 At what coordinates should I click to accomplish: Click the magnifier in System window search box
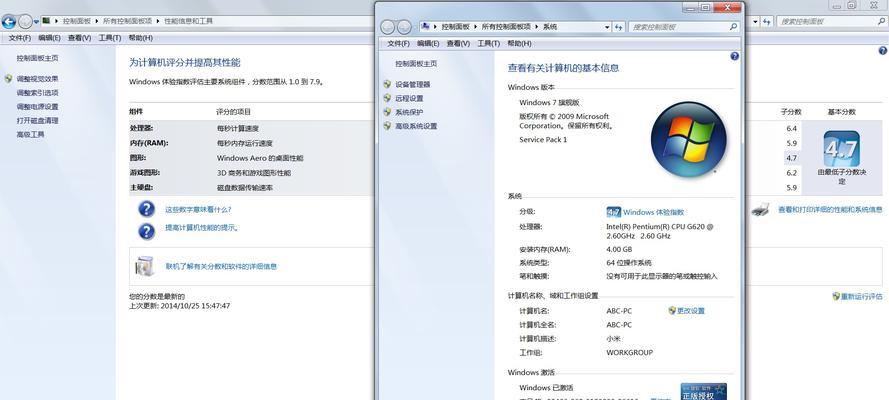click(733, 27)
